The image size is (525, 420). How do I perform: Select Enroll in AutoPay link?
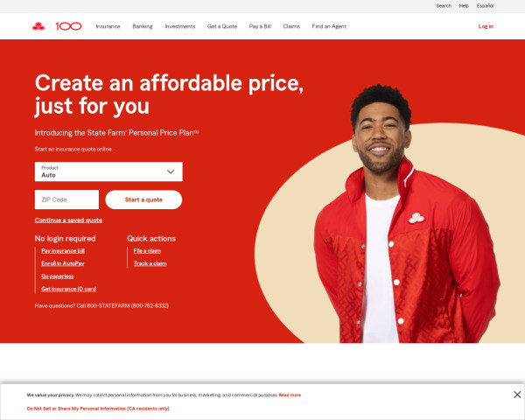pyautogui.click(x=63, y=263)
